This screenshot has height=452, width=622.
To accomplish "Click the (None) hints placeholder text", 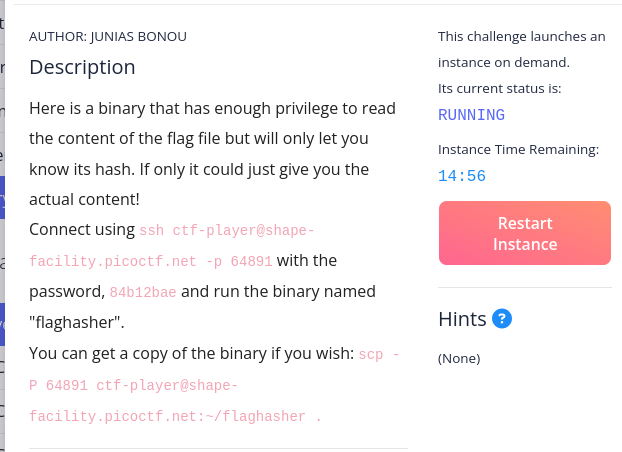I will click(459, 358).
